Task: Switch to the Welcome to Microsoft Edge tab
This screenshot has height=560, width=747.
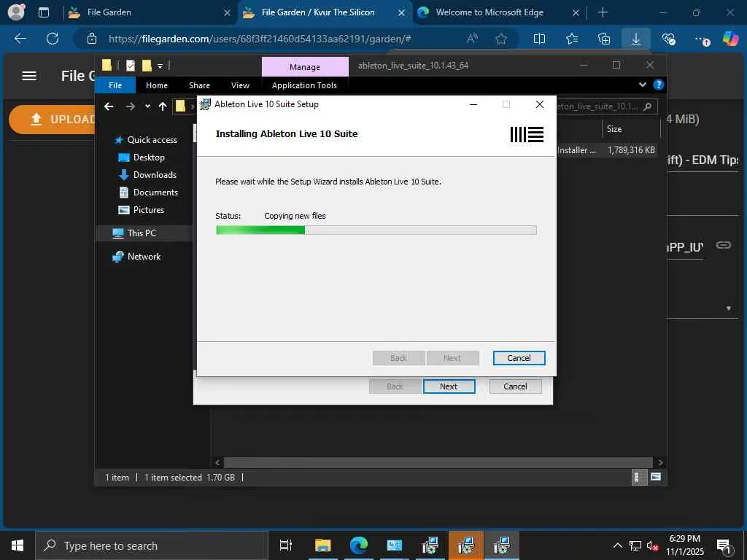Action: coord(498,12)
